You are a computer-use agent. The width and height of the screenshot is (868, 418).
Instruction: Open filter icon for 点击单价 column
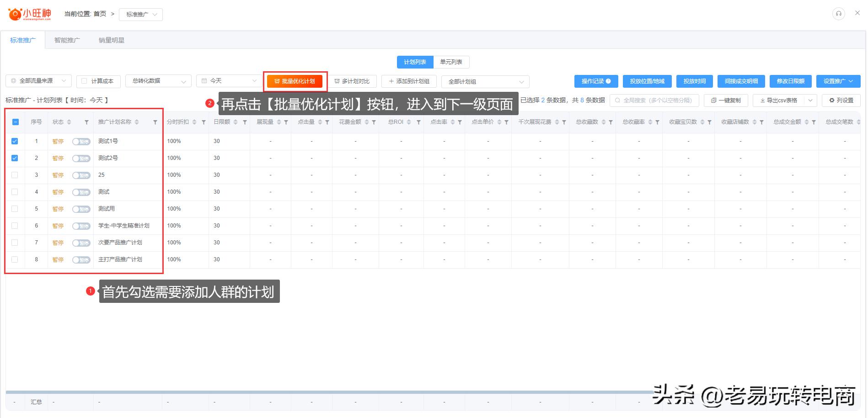click(x=506, y=122)
